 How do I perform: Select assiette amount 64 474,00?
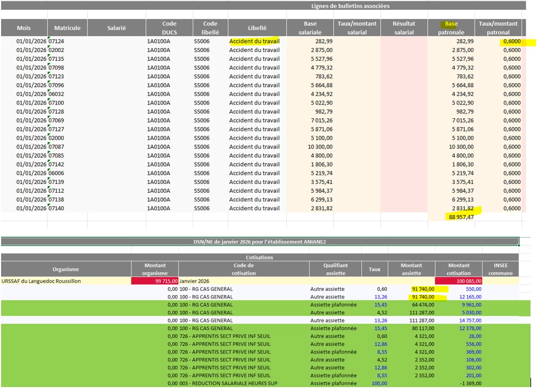[423, 305]
